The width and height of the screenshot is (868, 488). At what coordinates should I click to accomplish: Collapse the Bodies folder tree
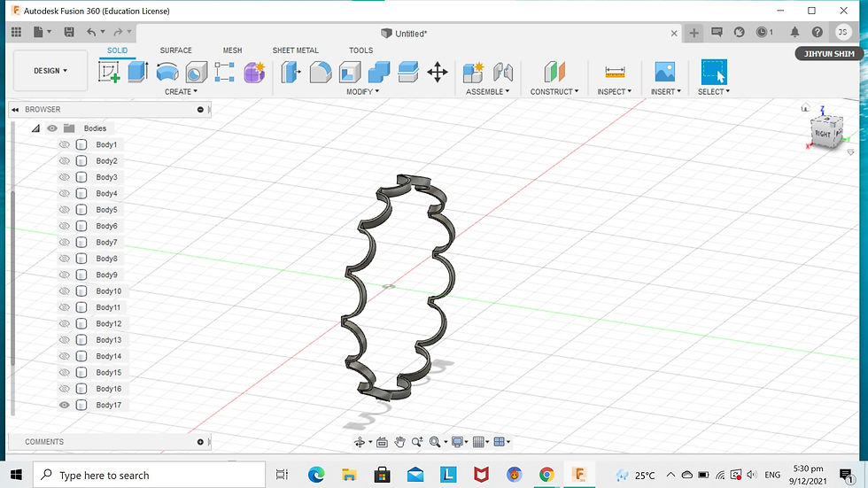point(35,128)
